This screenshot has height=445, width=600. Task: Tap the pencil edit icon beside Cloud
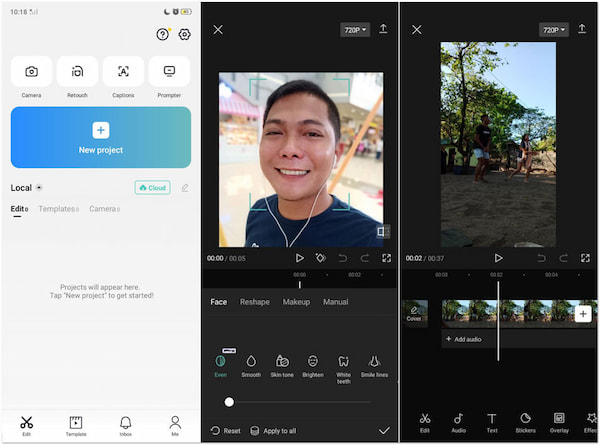(x=185, y=188)
